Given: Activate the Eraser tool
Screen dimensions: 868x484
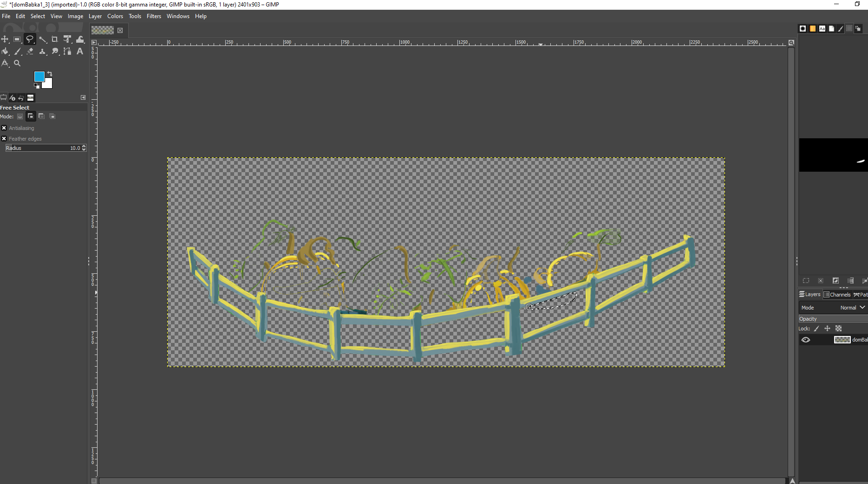Looking at the screenshot, I should tap(30, 52).
